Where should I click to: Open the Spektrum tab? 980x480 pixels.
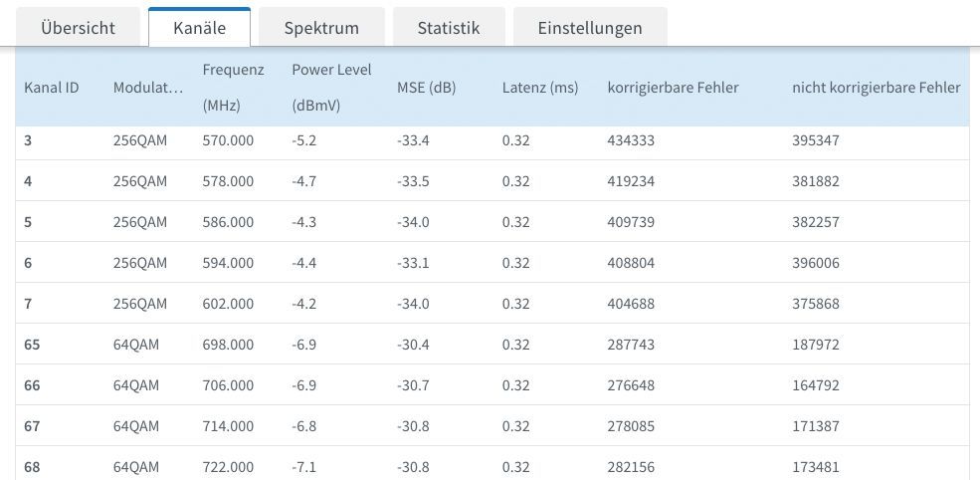point(320,28)
